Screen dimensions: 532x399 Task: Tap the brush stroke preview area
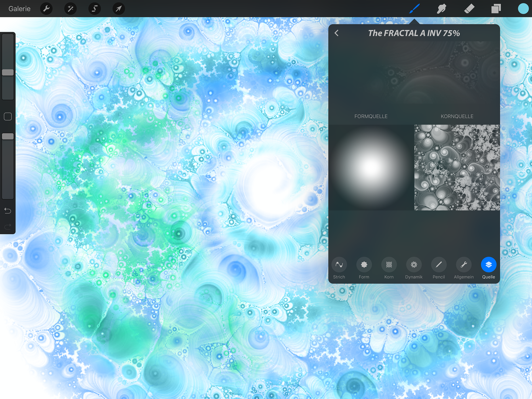[x=414, y=73]
